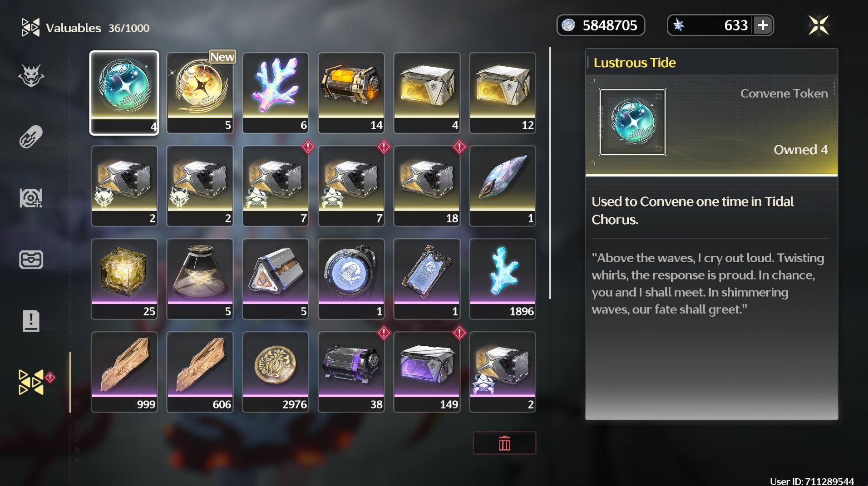Click the inventory list scrollbar

pyautogui.click(x=550, y=173)
